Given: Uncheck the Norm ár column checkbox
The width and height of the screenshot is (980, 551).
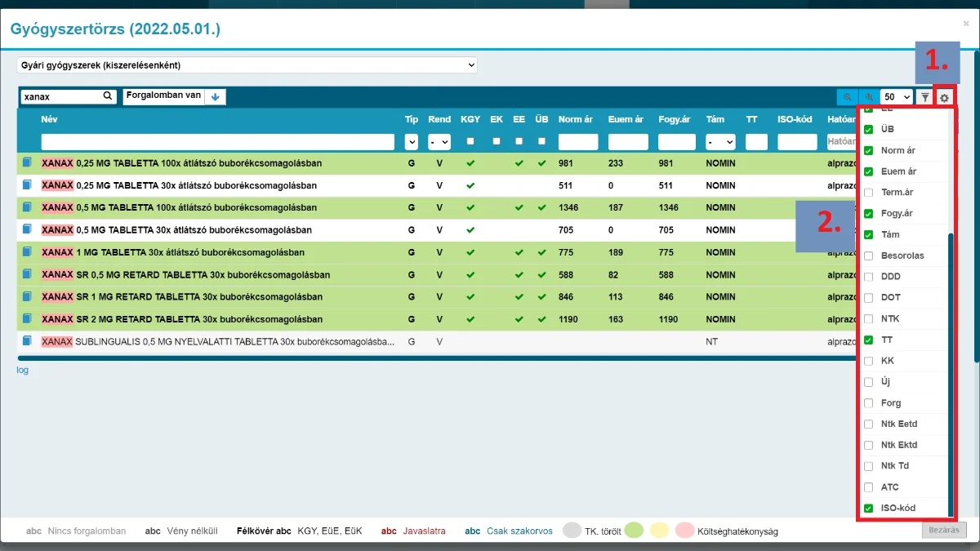Looking at the screenshot, I should point(869,150).
